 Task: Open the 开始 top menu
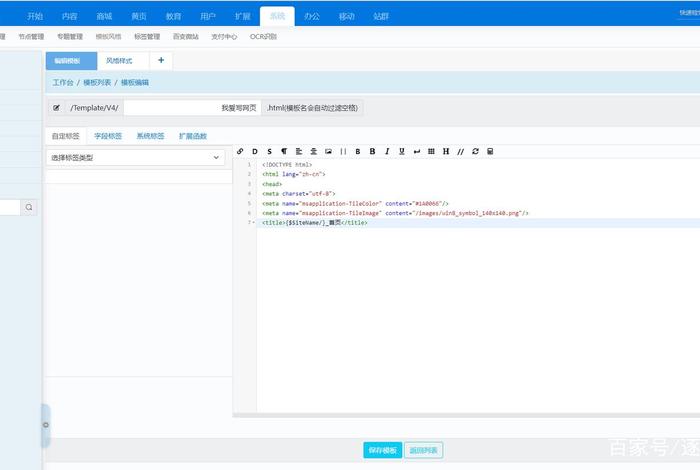(x=35, y=17)
